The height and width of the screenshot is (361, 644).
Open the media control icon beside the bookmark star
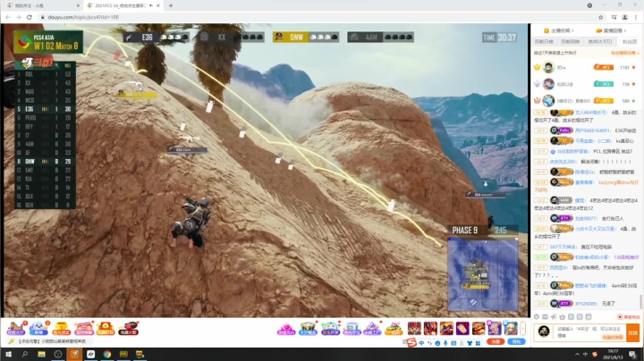point(614,17)
